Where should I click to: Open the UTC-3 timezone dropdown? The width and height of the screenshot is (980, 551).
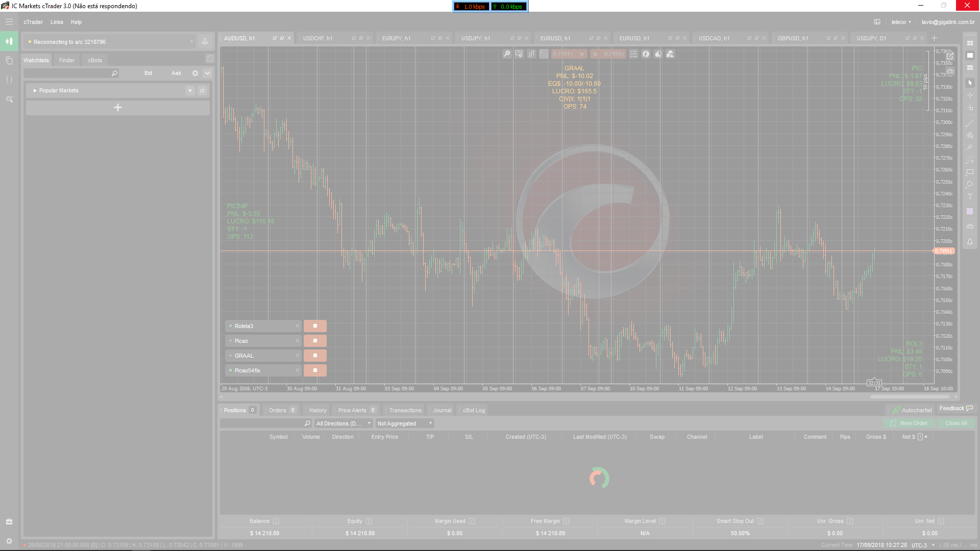[x=923, y=545]
